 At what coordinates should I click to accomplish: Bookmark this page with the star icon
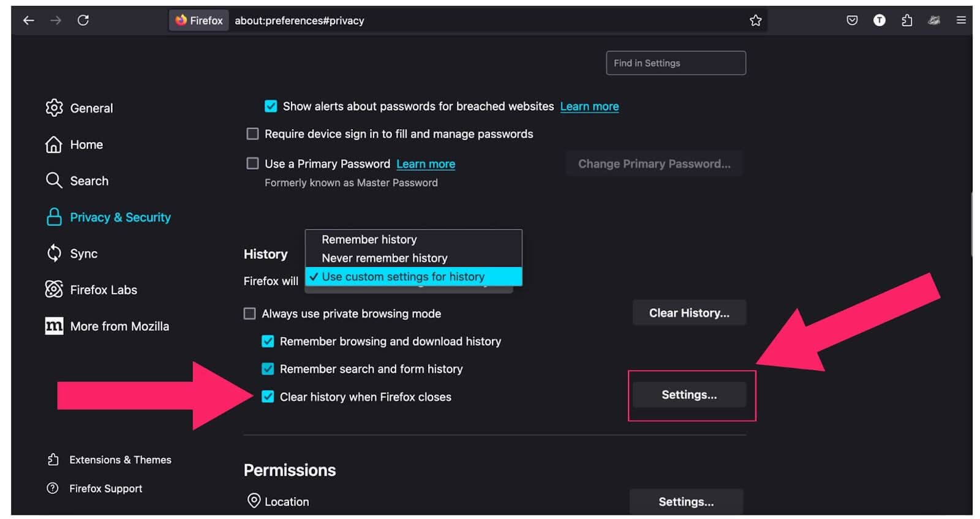click(x=755, y=20)
